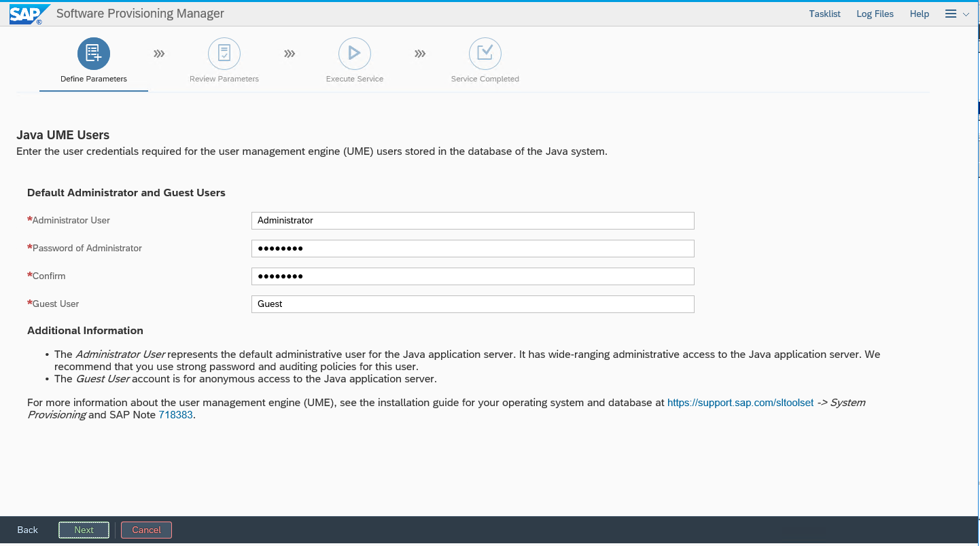Click the Java UME Users heading
The image size is (980, 546).
coord(63,135)
